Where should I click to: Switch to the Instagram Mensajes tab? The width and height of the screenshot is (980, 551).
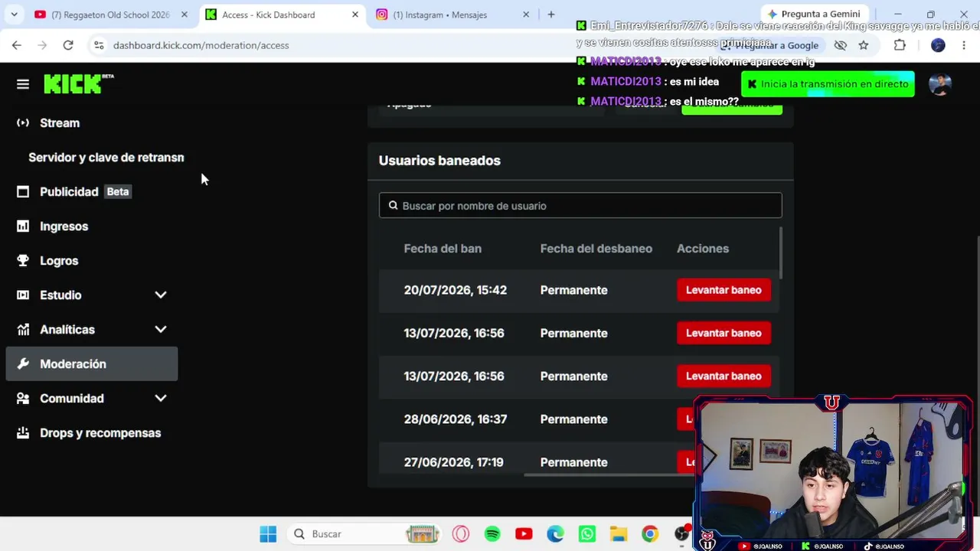point(454,15)
